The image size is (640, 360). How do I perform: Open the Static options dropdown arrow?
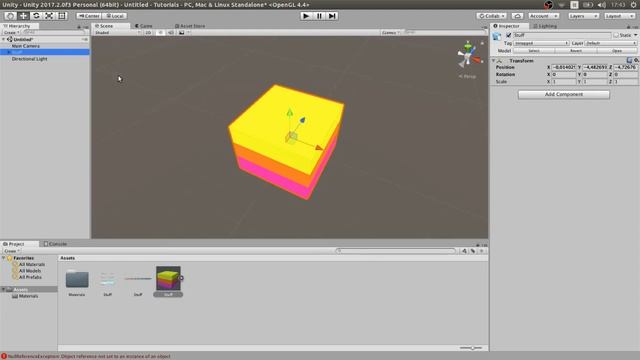coord(636,35)
